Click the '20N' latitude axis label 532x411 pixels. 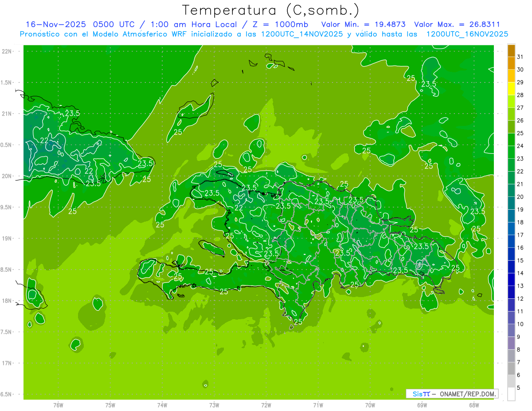pyautogui.click(x=7, y=176)
